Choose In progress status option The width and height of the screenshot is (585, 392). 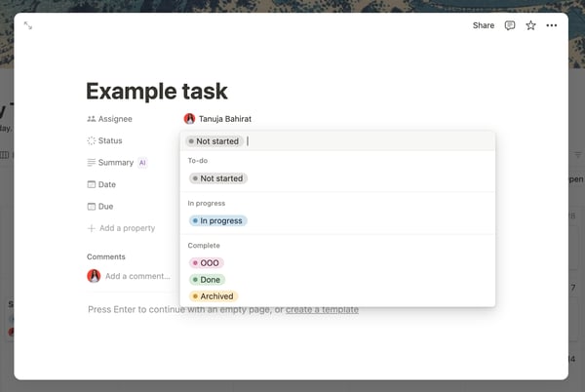point(218,220)
